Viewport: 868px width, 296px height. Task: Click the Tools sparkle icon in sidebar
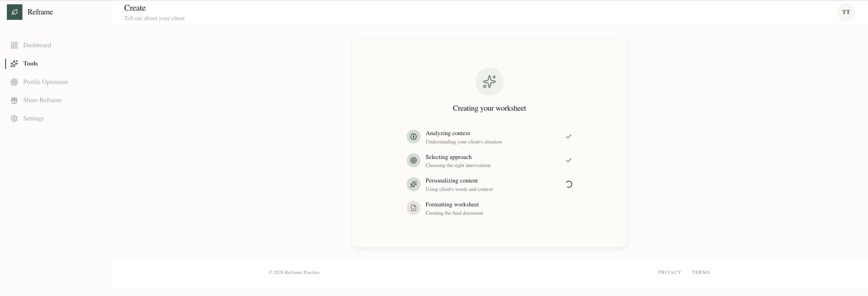coord(14,64)
